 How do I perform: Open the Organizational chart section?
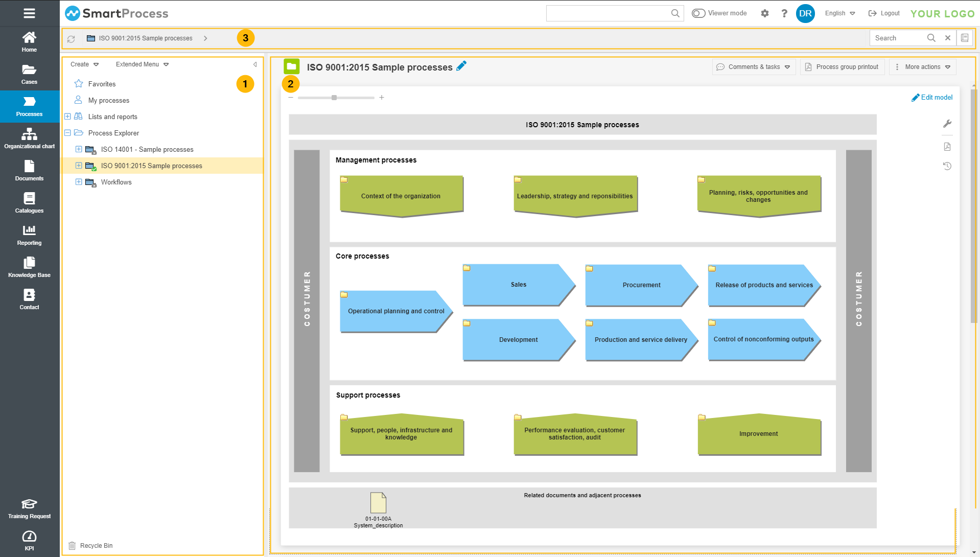click(30, 138)
